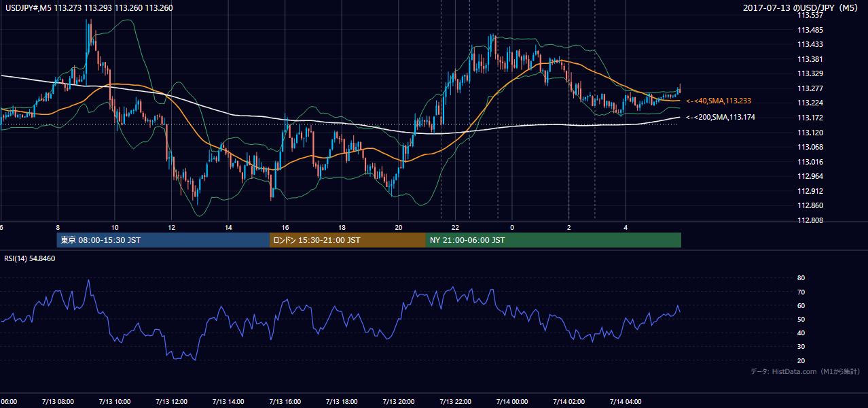The height and width of the screenshot is (408, 868).
Task: Click the RSI scale value 60
Action: click(801, 305)
